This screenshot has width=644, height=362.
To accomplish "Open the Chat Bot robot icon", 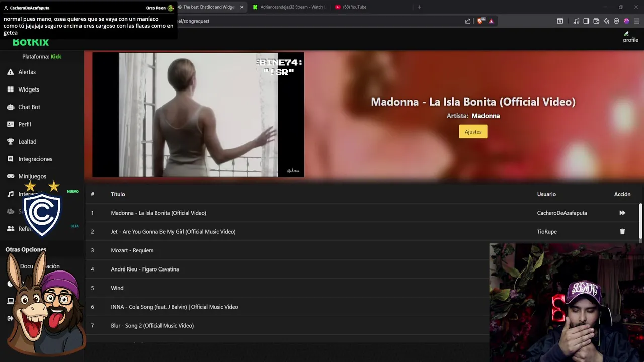I will click(10, 107).
